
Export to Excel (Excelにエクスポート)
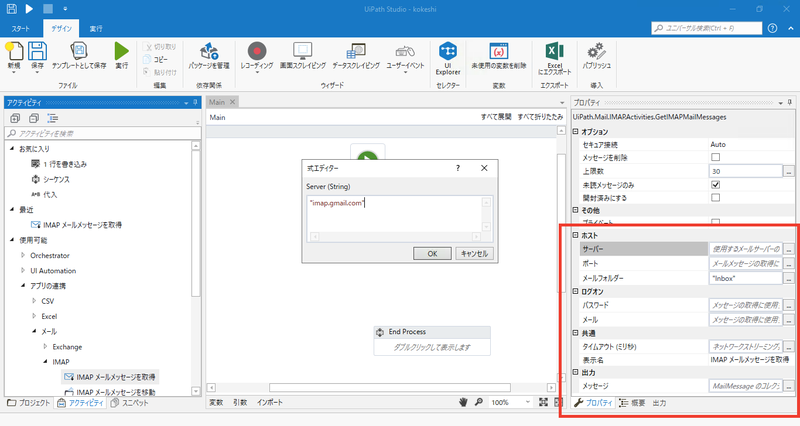[x=555, y=52]
